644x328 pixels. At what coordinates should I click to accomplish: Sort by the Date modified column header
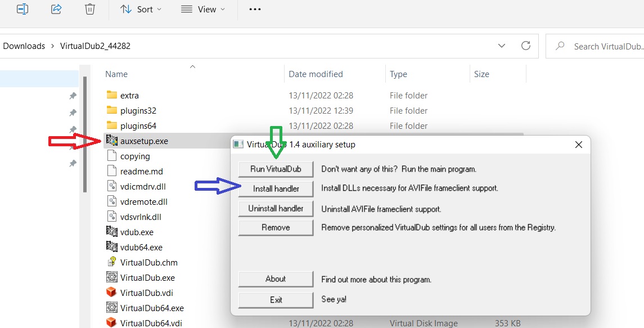[316, 74]
